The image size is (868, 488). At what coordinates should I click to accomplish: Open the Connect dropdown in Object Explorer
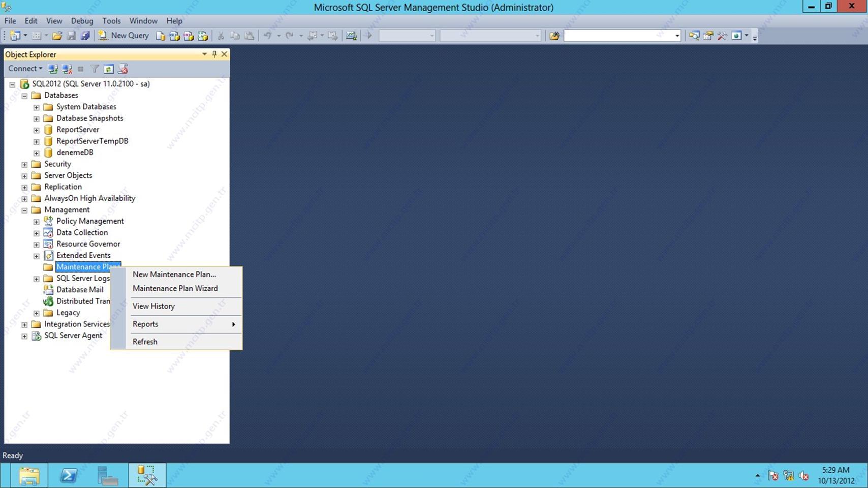coord(25,69)
